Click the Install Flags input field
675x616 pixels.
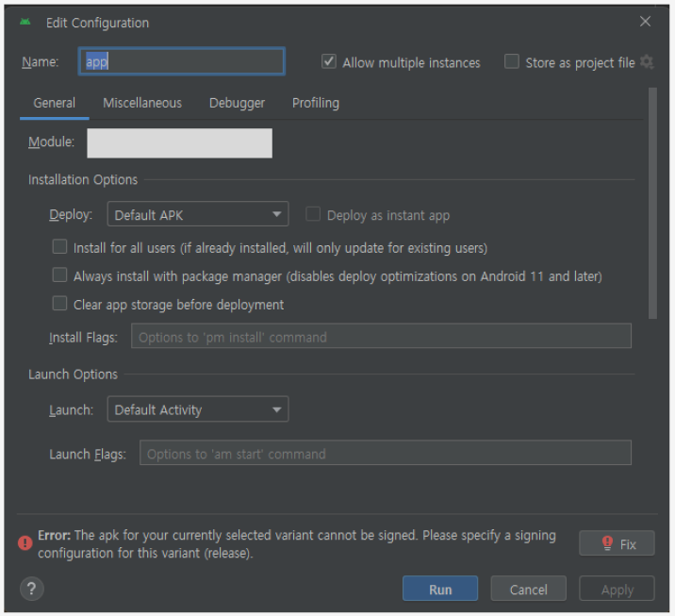381,336
